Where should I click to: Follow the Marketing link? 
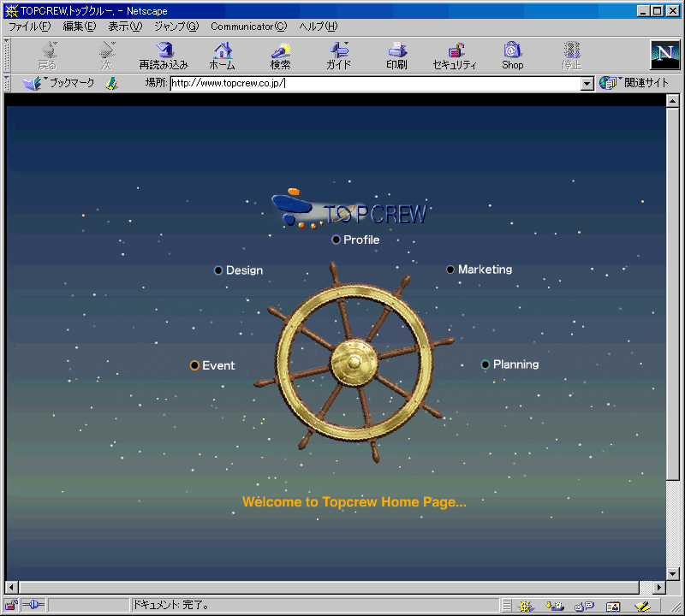tap(479, 269)
